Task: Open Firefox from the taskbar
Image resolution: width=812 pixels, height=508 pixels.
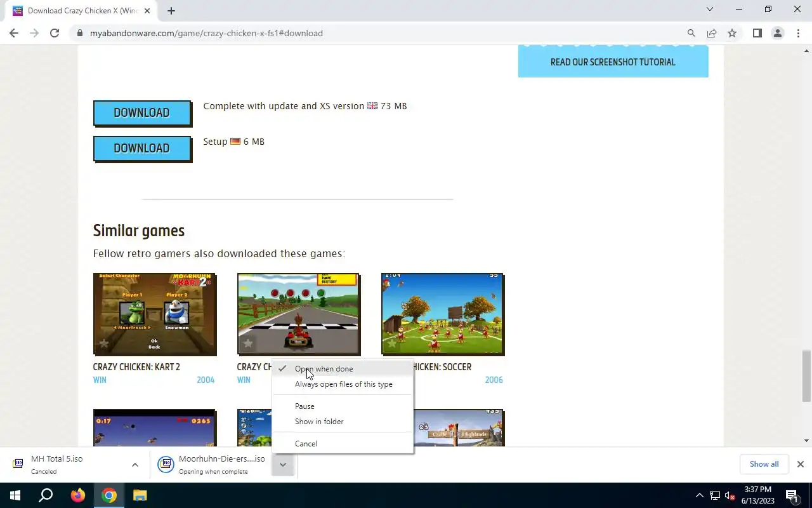Action: (x=78, y=495)
